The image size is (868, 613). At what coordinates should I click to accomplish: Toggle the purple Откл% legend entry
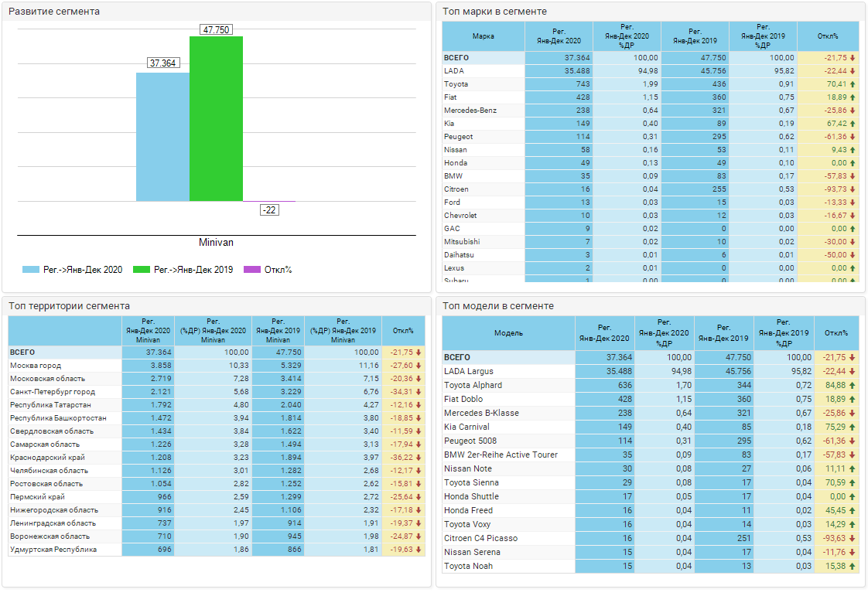pyautogui.click(x=252, y=270)
